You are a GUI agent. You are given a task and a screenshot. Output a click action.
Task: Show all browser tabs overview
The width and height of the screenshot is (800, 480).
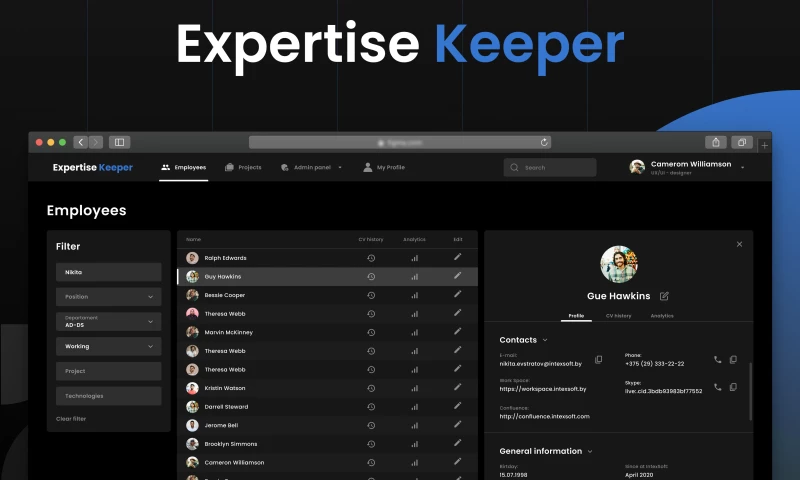click(x=742, y=142)
